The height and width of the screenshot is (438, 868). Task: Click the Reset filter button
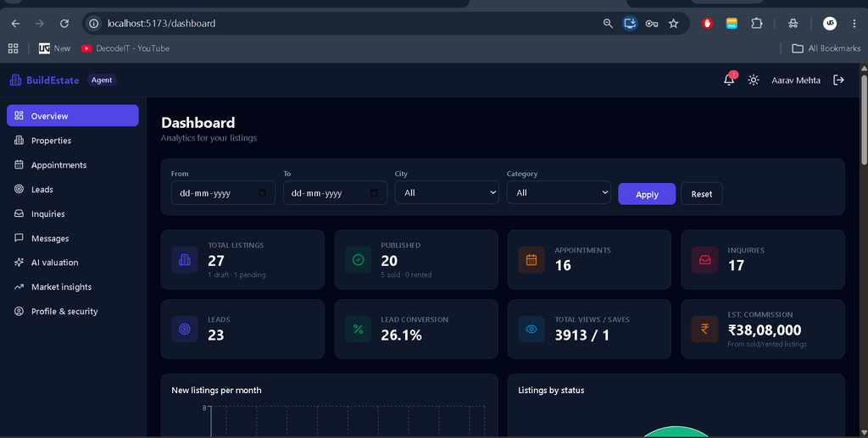(x=701, y=194)
